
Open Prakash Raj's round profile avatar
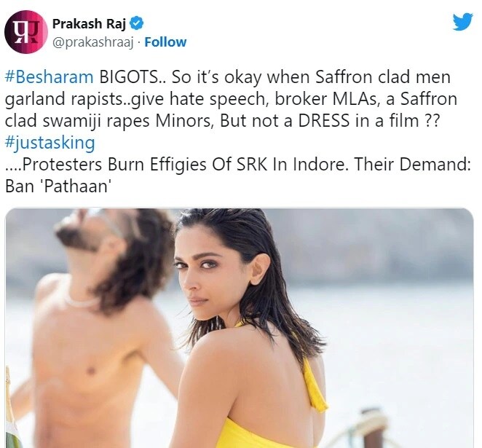click(26, 32)
